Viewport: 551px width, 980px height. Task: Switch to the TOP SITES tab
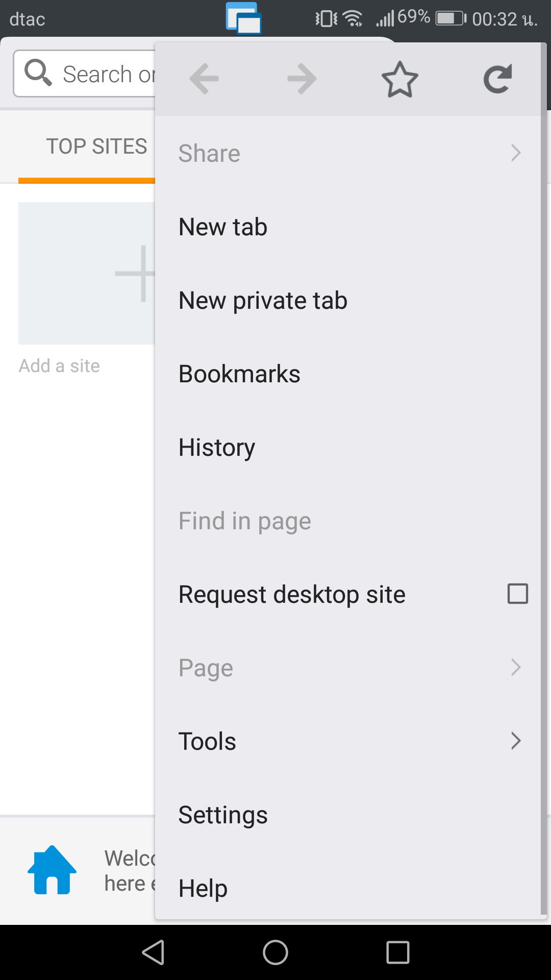point(96,147)
